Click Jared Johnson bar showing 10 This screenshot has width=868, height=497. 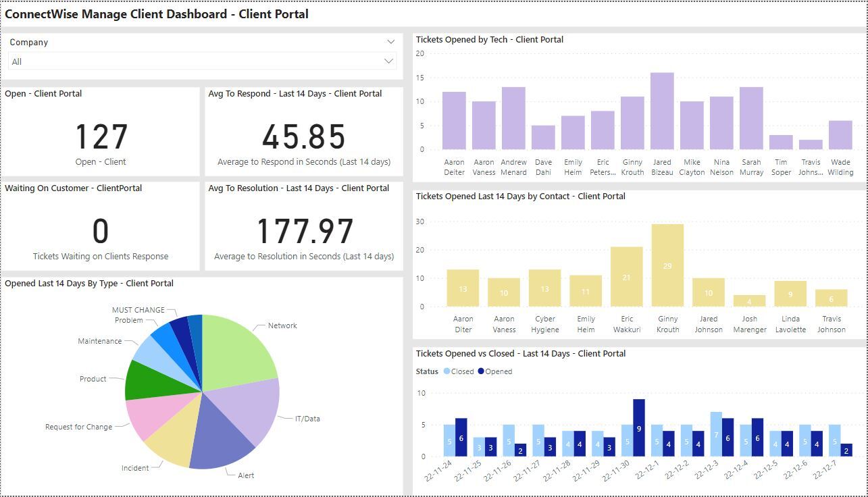click(709, 292)
